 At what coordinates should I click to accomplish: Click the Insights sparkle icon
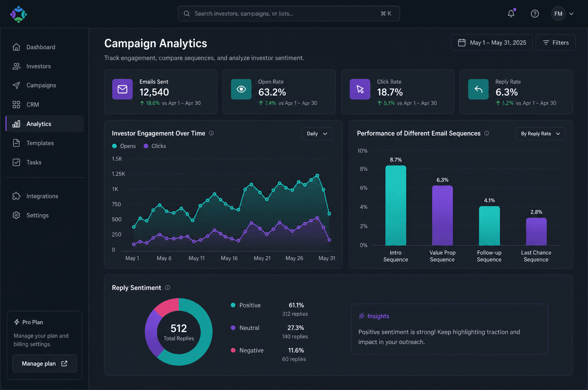362,316
